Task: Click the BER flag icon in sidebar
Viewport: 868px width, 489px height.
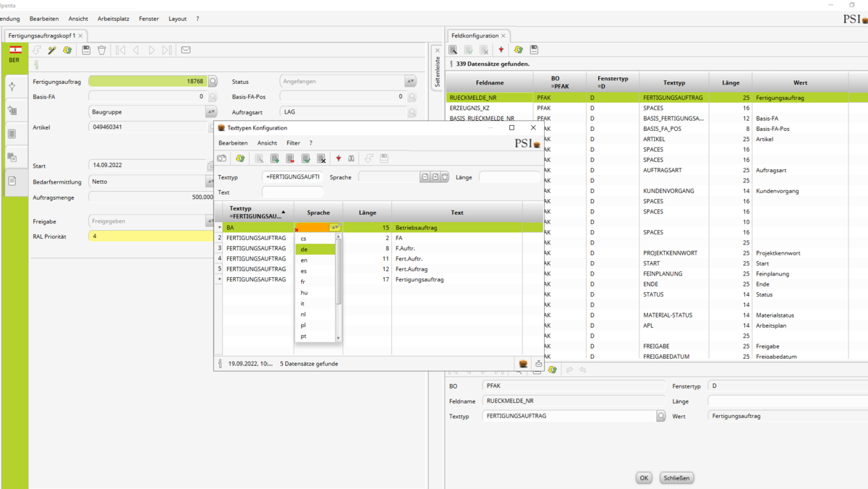Action: (14, 50)
